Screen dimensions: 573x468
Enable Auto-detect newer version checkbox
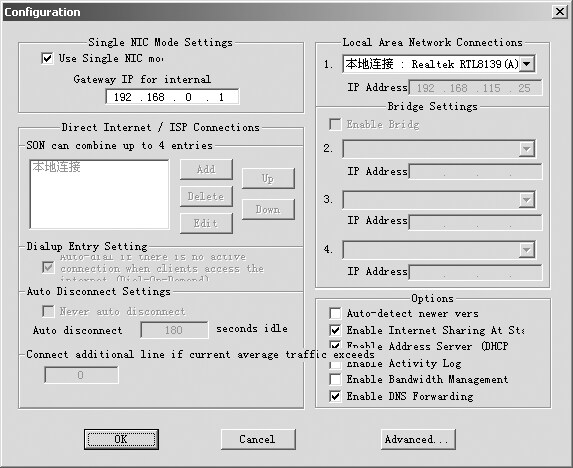click(x=335, y=313)
